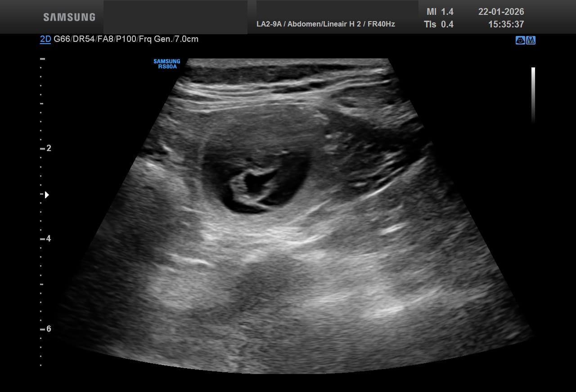Click the 7.0cm depth value
The width and height of the screenshot is (576, 392).
point(187,39)
